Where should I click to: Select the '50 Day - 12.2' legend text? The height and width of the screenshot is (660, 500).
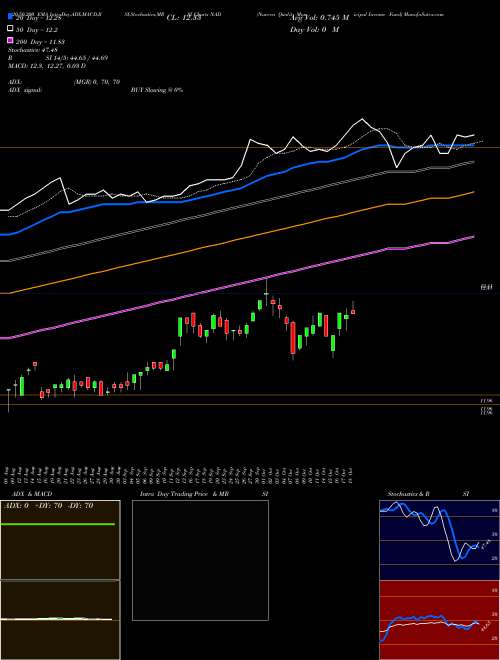tap(37, 30)
